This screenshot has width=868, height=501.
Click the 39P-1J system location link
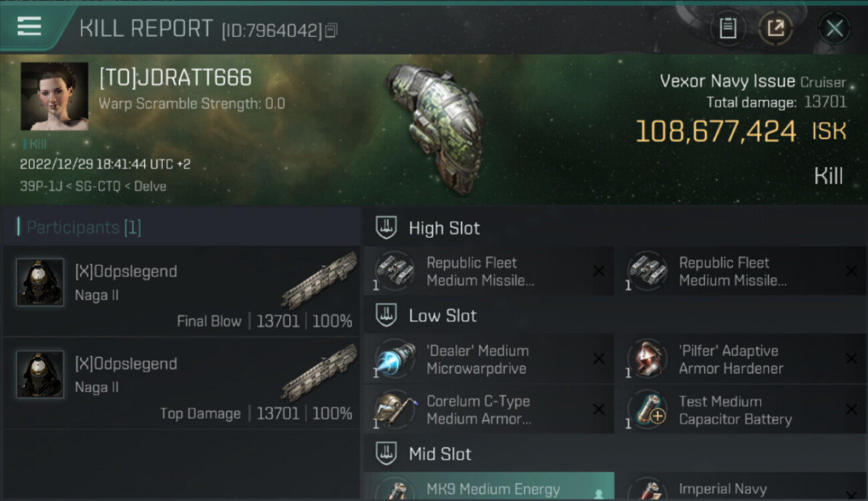(x=41, y=186)
